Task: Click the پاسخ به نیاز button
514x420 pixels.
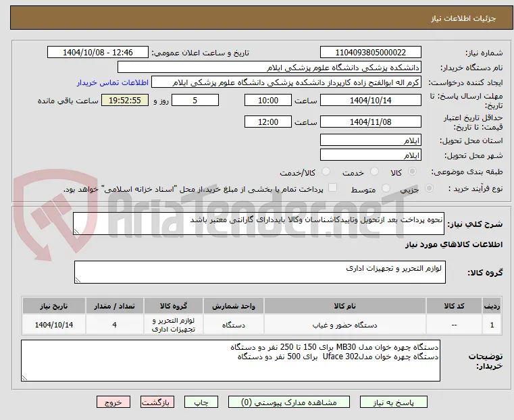Action: (393, 402)
